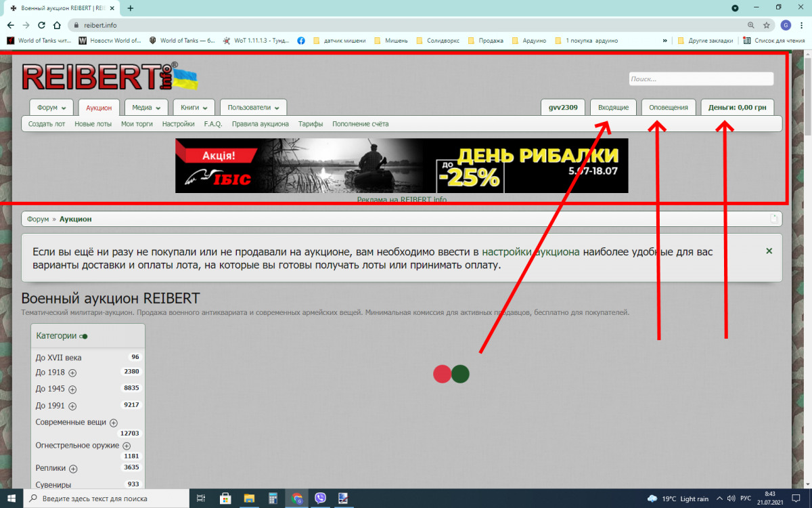Viewport: 812px width, 508px height.
Task: Go to Создать лот
Action: point(47,124)
